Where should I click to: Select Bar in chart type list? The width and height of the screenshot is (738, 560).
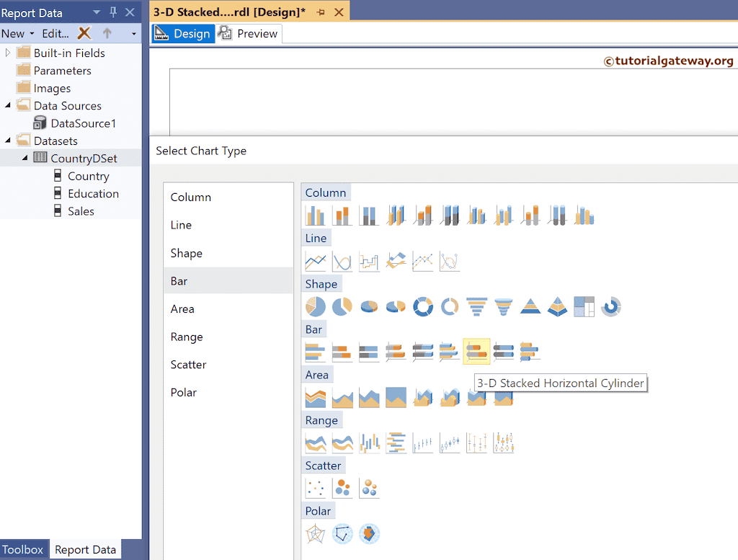(228, 281)
